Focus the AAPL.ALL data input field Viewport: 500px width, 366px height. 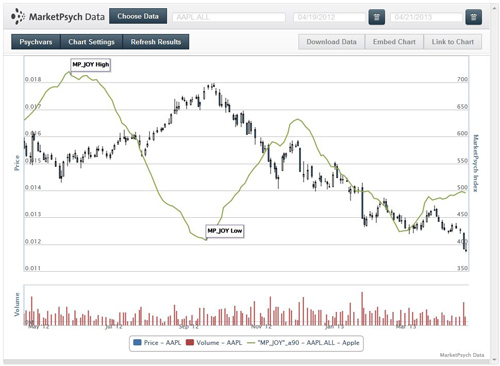pos(229,17)
